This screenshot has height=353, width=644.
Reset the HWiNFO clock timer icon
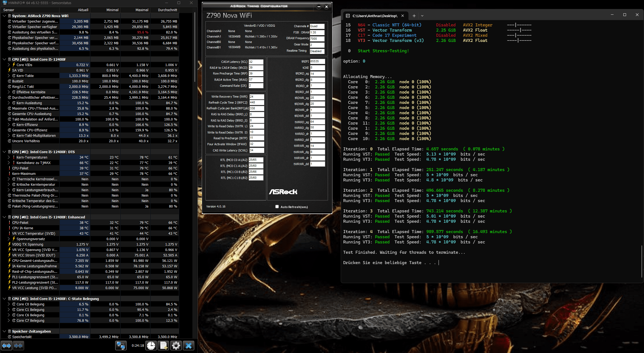(x=151, y=346)
